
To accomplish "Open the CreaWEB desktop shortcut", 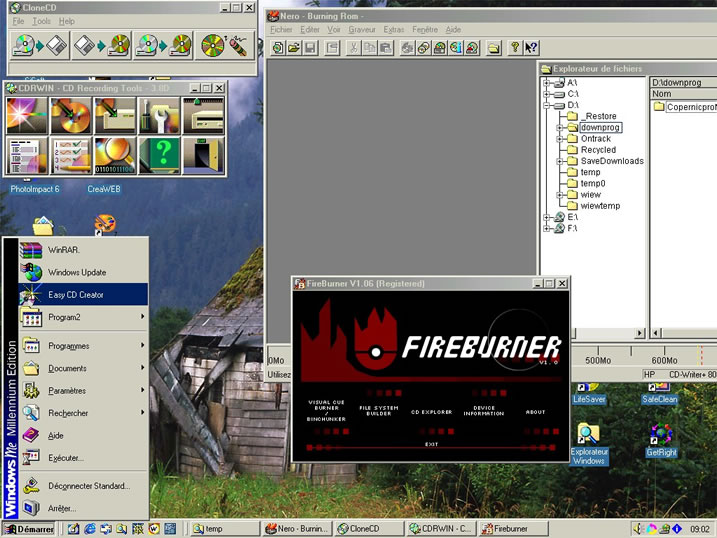I will pyautogui.click(x=104, y=188).
